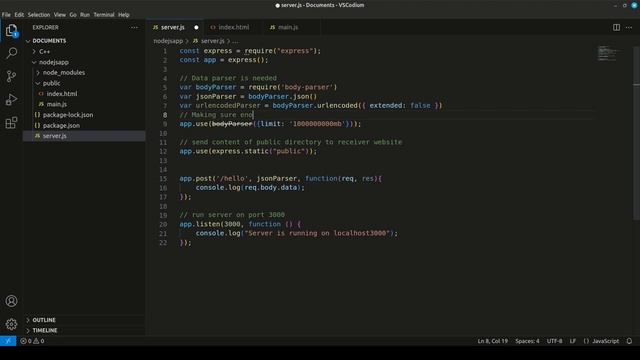Click the EXPLORER panel title
The height and width of the screenshot is (360, 640).
click(45, 27)
